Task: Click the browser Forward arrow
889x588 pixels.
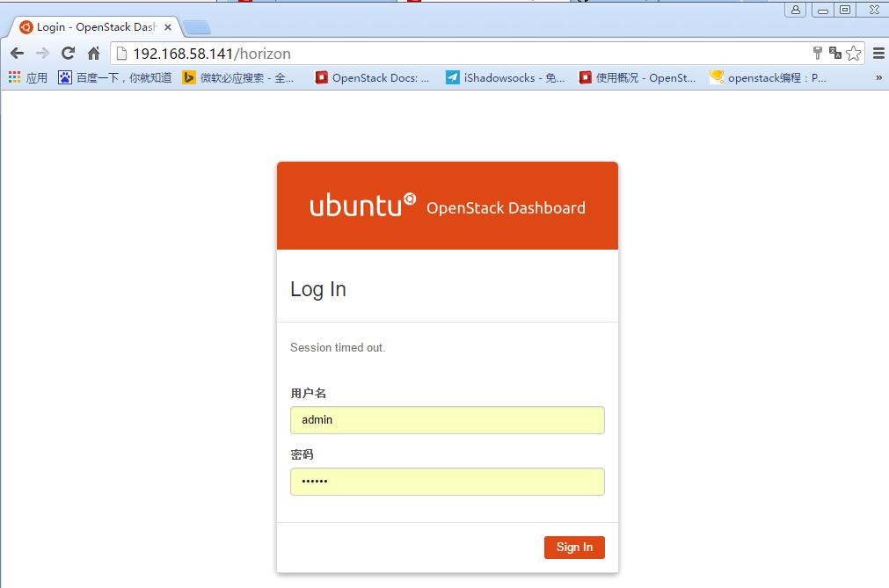Action: coord(42,54)
